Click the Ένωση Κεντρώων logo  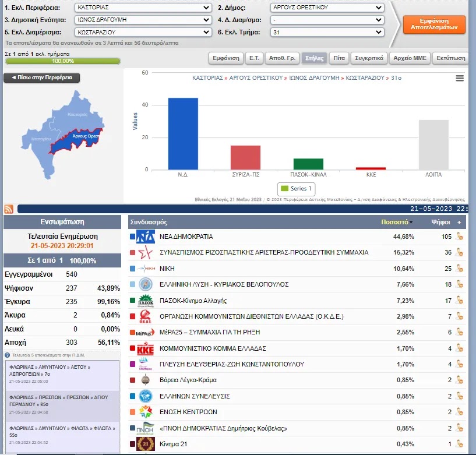(146, 412)
